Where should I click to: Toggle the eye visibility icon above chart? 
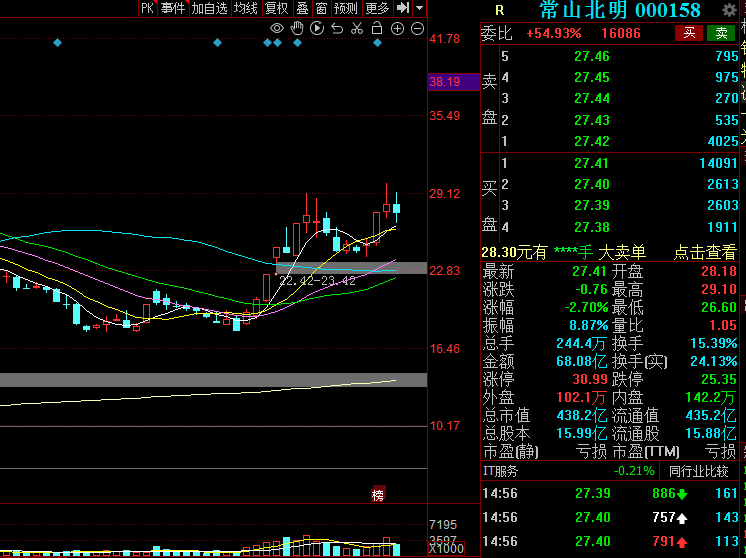point(277,29)
